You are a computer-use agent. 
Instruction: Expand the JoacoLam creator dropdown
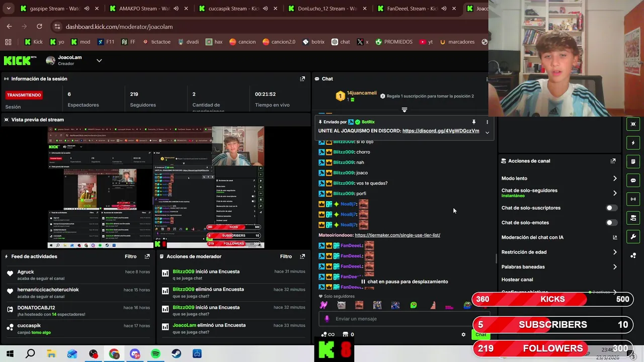click(x=99, y=61)
